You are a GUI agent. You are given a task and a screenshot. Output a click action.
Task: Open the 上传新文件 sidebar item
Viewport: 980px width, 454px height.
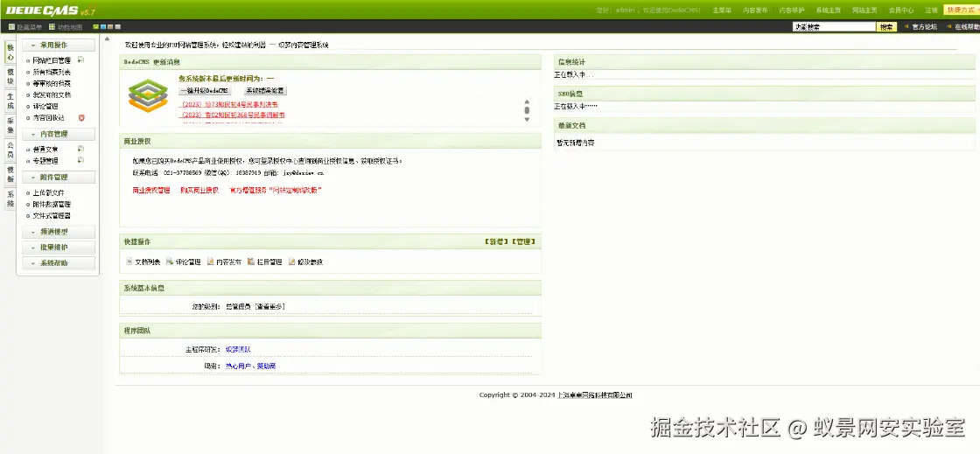(x=48, y=193)
